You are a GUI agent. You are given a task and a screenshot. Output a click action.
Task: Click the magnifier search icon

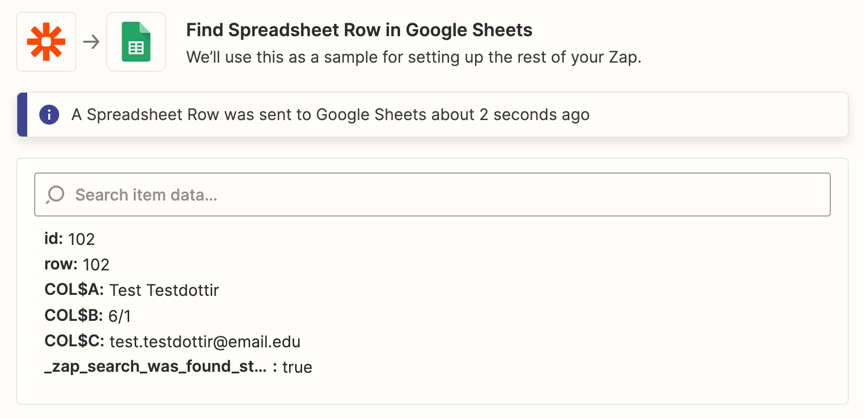coord(56,195)
